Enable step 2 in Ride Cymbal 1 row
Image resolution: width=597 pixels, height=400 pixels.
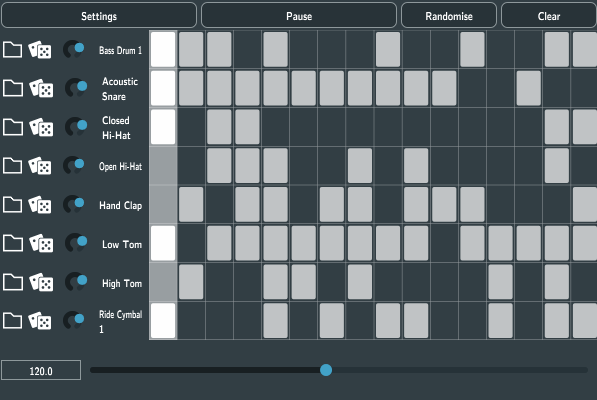pyautogui.click(x=191, y=320)
